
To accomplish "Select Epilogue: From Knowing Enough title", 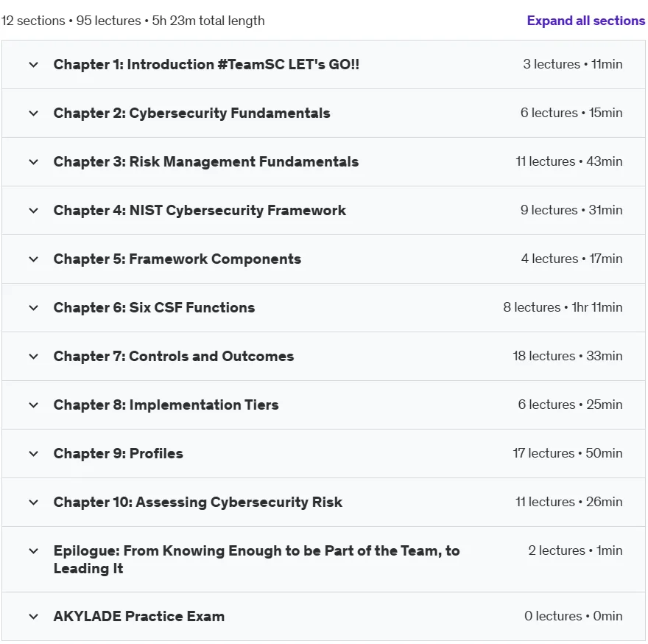I will pyautogui.click(x=257, y=559).
